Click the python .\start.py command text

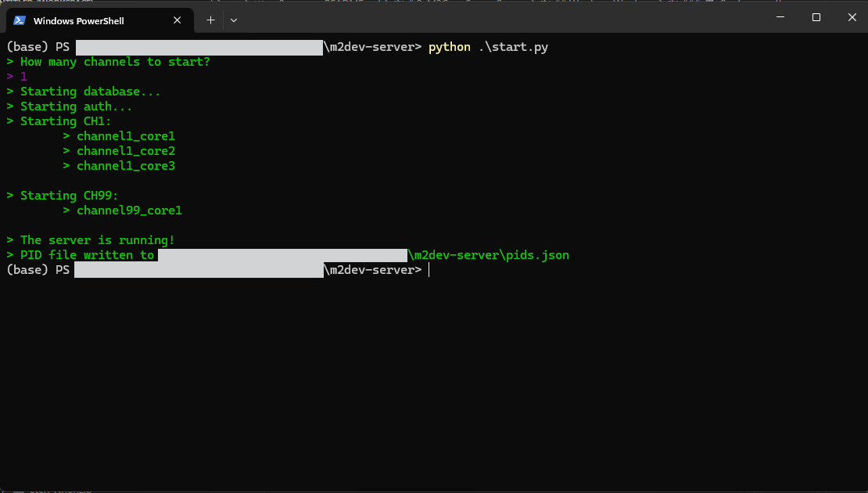(488, 47)
